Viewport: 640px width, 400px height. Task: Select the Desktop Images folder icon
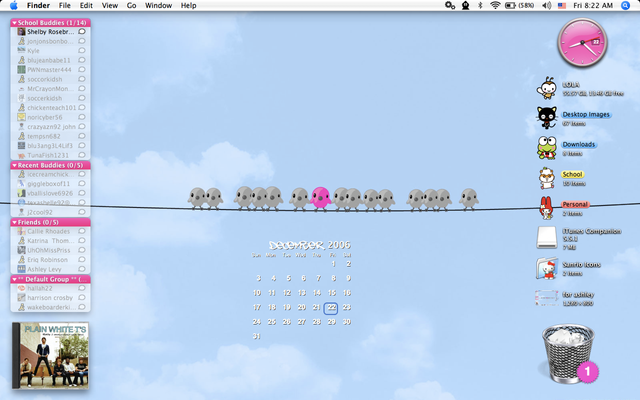(547, 118)
